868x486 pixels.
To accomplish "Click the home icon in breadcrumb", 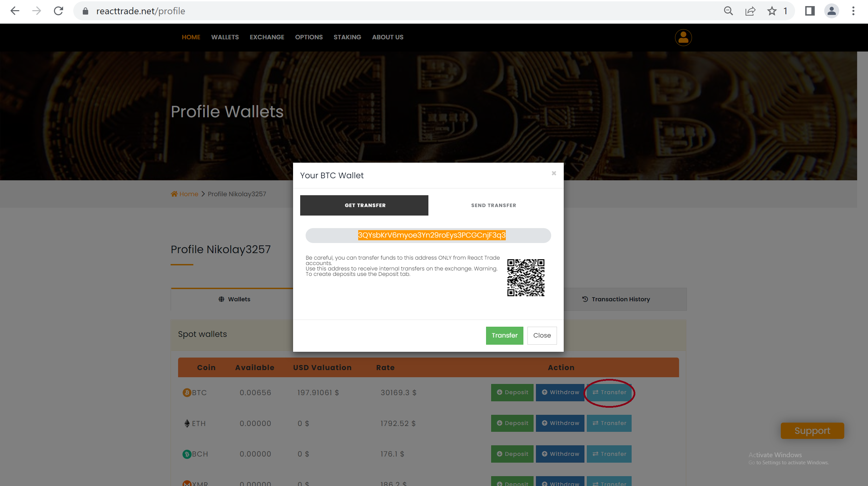I will click(174, 194).
